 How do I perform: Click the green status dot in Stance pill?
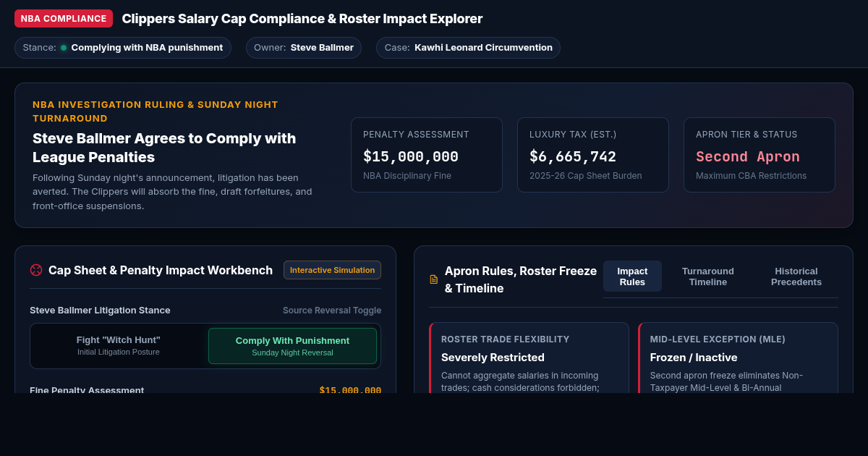point(64,48)
